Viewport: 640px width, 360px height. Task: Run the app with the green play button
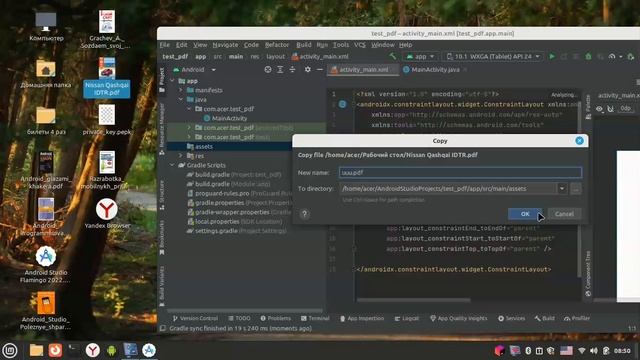(552, 56)
